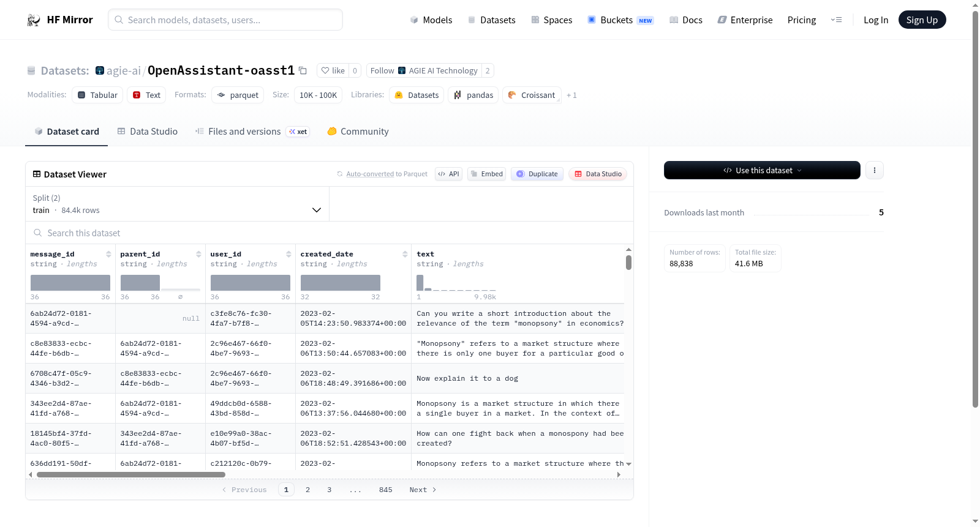Jump to page 845 of the table
Image resolution: width=980 pixels, height=527 pixels.
click(386, 490)
